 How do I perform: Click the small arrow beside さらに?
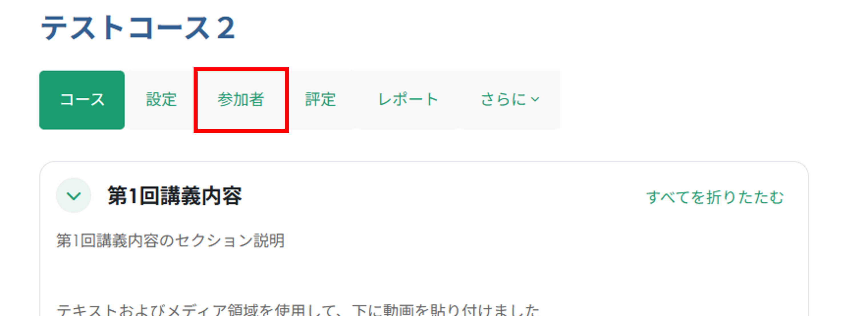(x=535, y=100)
